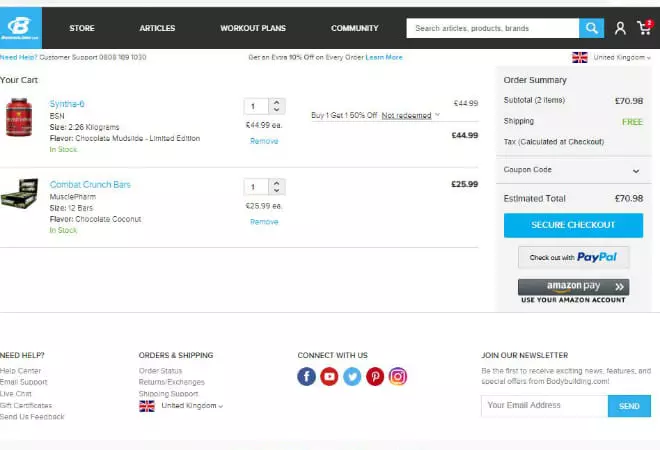
Task: Focus the search articles, products, brands field
Action: 492,28
